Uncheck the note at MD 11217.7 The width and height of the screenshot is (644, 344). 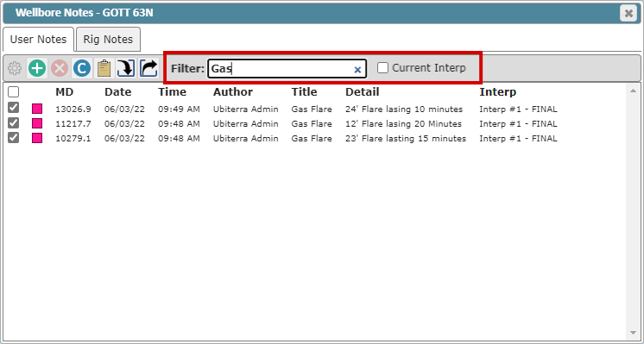(x=14, y=122)
